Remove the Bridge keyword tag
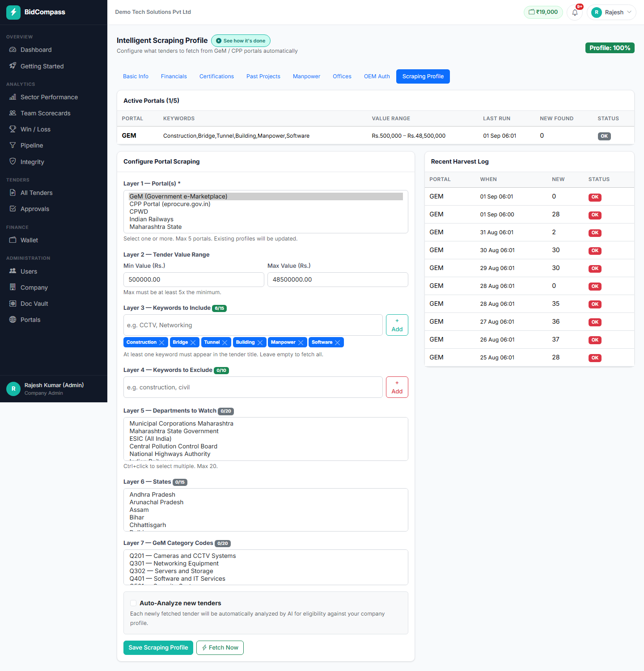The width and height of the screenshot is (644, 671). (193, 342)
